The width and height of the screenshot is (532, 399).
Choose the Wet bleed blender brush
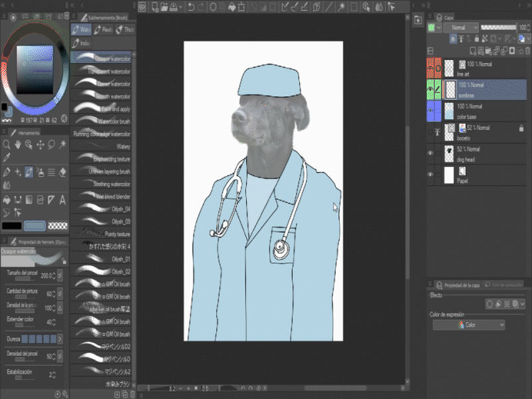pyautogui.click(x=101, y=196)
